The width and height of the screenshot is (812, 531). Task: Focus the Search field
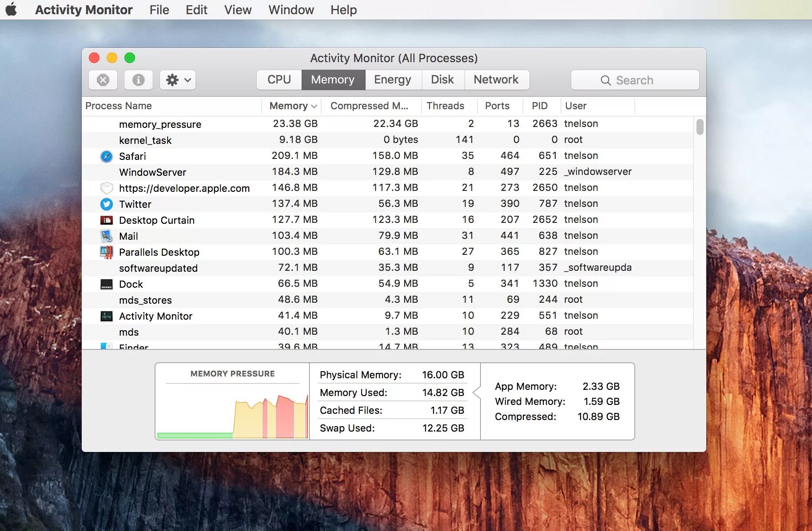635,80
